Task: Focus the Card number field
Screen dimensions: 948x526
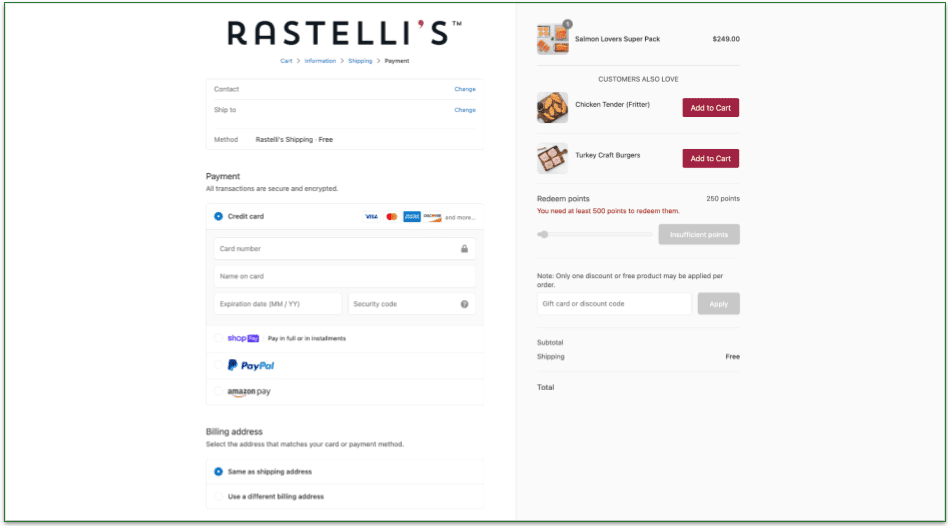Action: tap(345, 248)
